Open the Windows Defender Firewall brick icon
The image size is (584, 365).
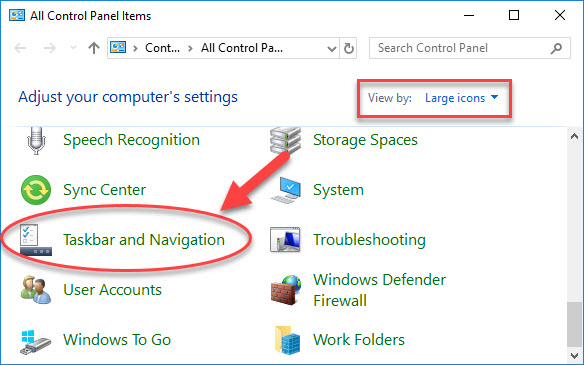point(285,290)
